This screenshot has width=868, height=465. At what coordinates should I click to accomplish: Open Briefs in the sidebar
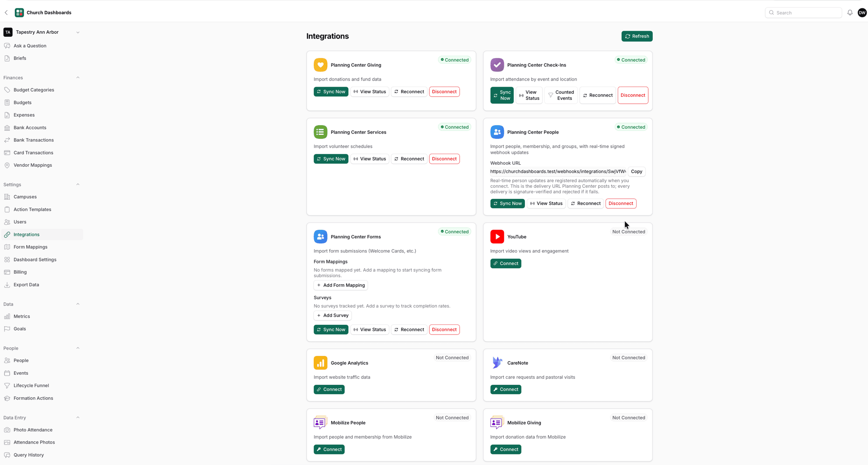point(42,58)
